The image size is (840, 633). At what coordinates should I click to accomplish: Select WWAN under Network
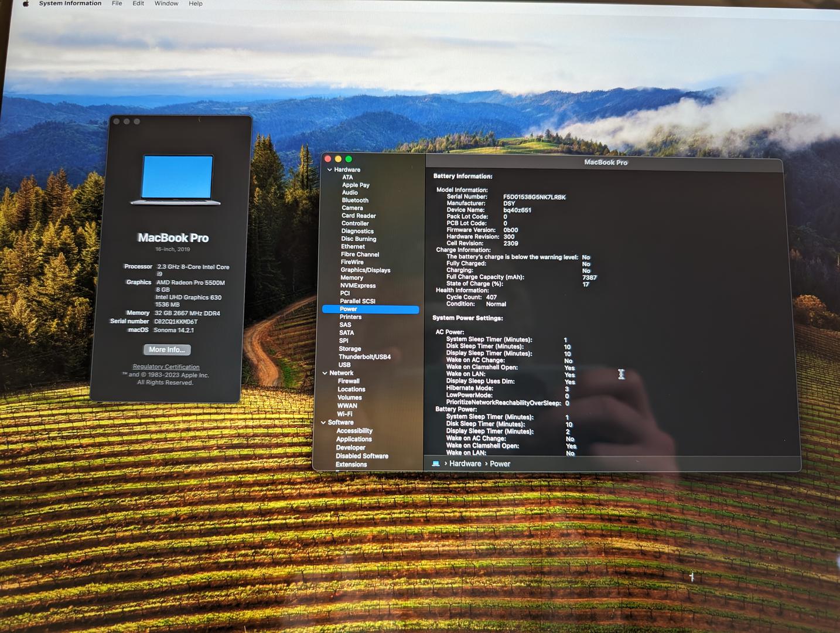tap(347, 406)
